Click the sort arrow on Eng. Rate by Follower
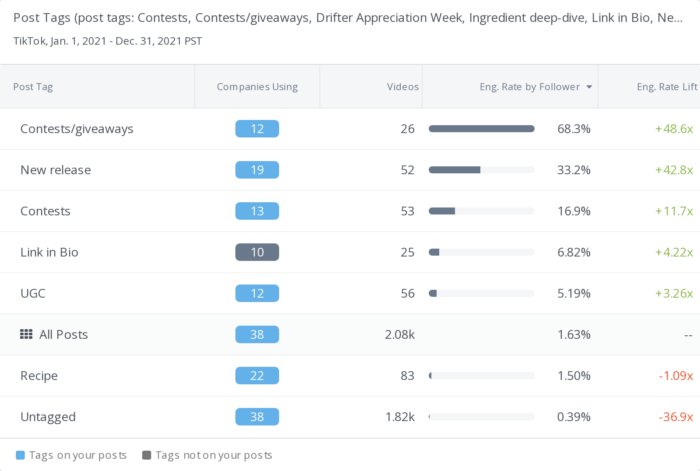The image size is (700, 471). (589, 87)
